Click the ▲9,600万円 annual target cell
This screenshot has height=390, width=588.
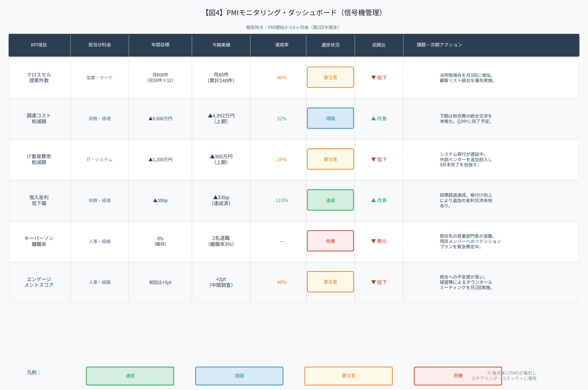click(x=160, y=119)
